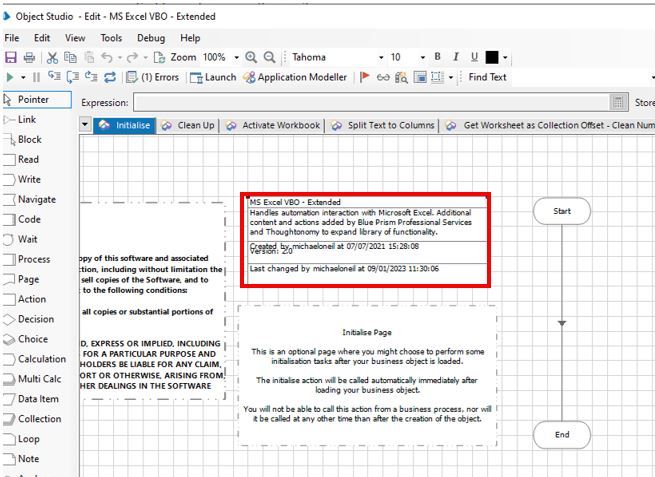655x477 pixels.
Task: Open watches with glasses icon
Action: click(383, 77)
